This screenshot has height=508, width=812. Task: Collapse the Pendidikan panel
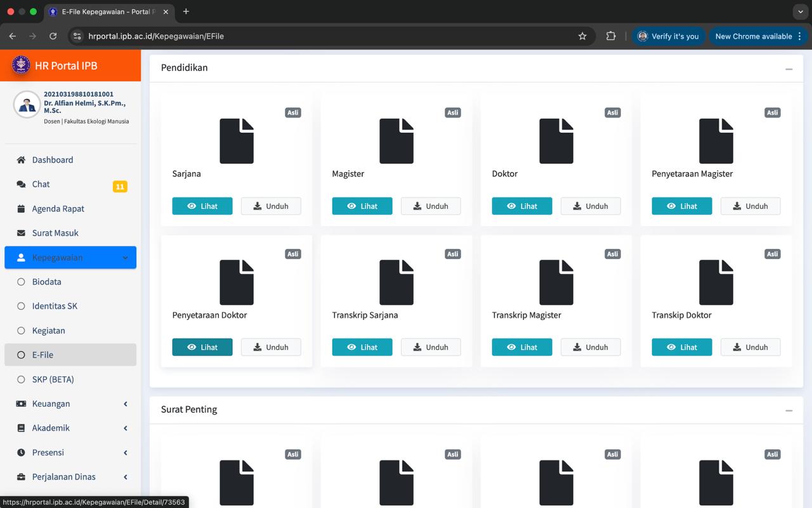point(789,69)
